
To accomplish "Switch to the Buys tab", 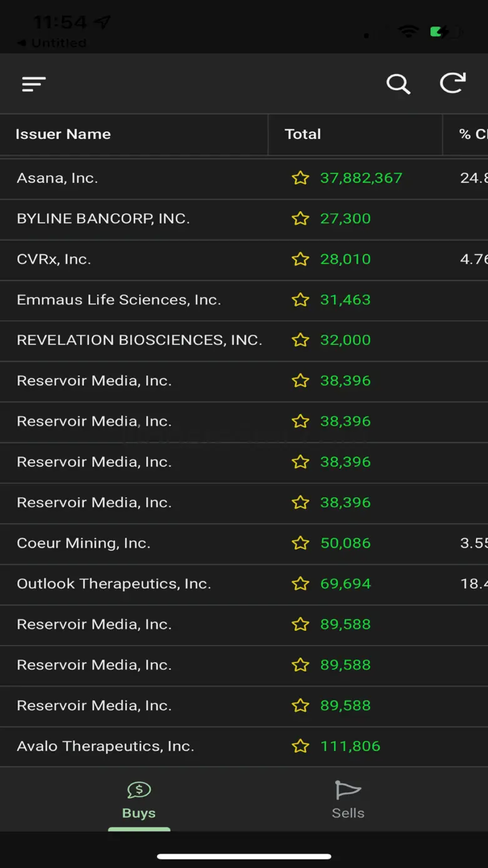I will click(x=139, y=800).
